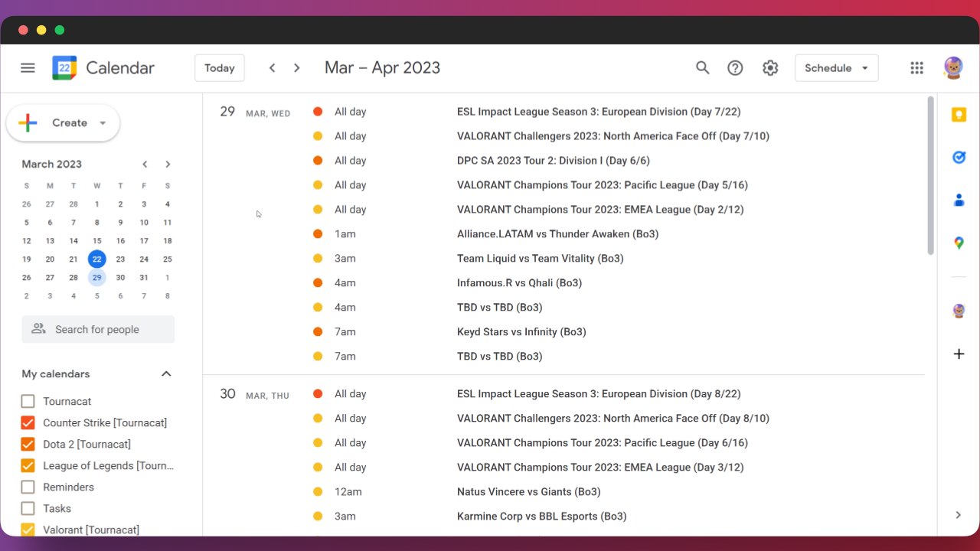Open Contacts in side panel
980x551 pixels.
coord(959,201)
